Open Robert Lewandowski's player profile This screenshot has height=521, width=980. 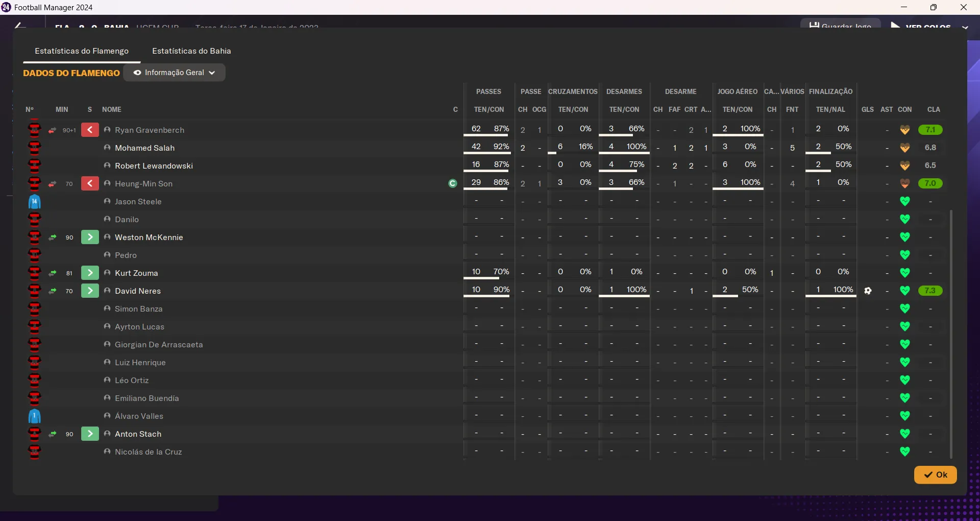pos(154,166)
